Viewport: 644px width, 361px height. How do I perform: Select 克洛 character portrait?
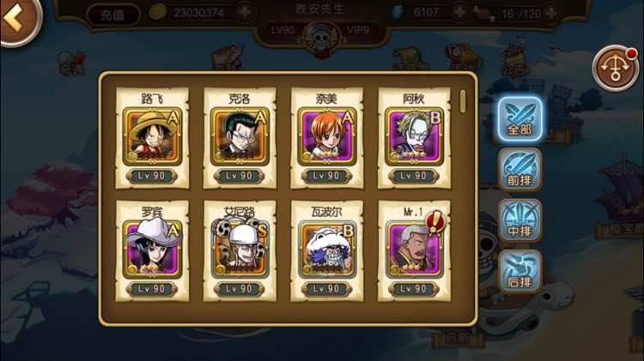click(x=240, y=137)
